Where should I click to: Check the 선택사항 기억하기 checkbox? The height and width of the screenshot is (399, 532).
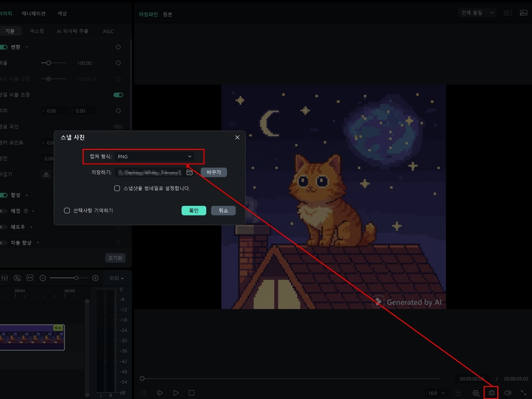[x=67, y=210]
